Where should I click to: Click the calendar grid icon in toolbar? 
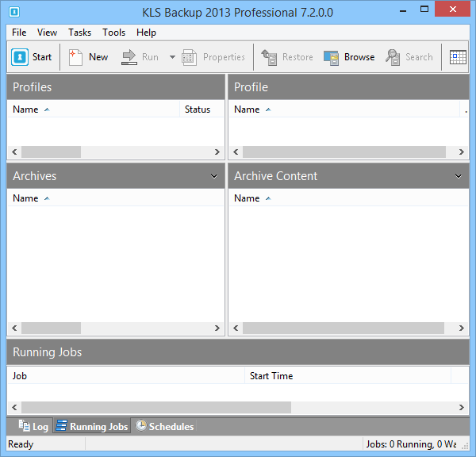pos(458,57)
